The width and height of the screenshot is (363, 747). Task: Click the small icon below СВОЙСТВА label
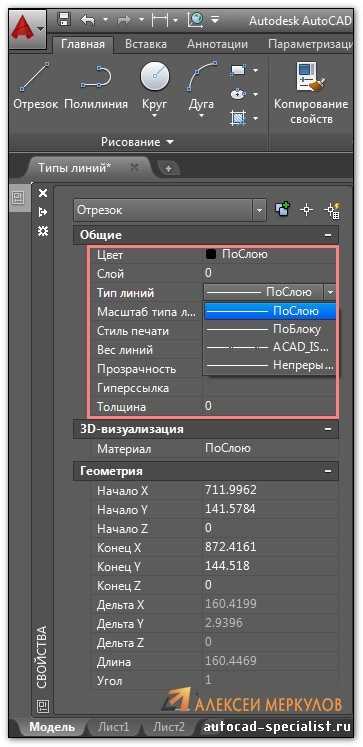42,705
